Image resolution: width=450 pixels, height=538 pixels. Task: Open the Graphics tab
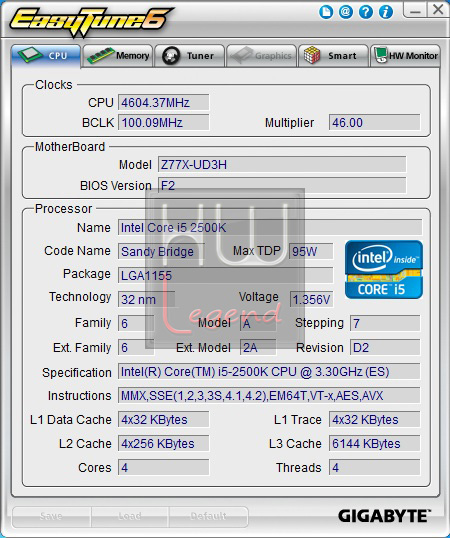(x=261, y=56)
